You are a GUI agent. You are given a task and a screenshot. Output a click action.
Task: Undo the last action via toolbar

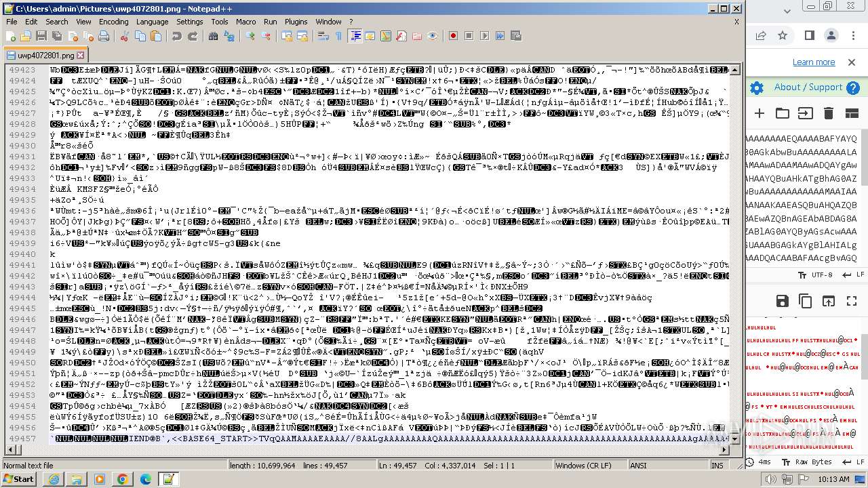pyautogui.click(x=177, y=36)
